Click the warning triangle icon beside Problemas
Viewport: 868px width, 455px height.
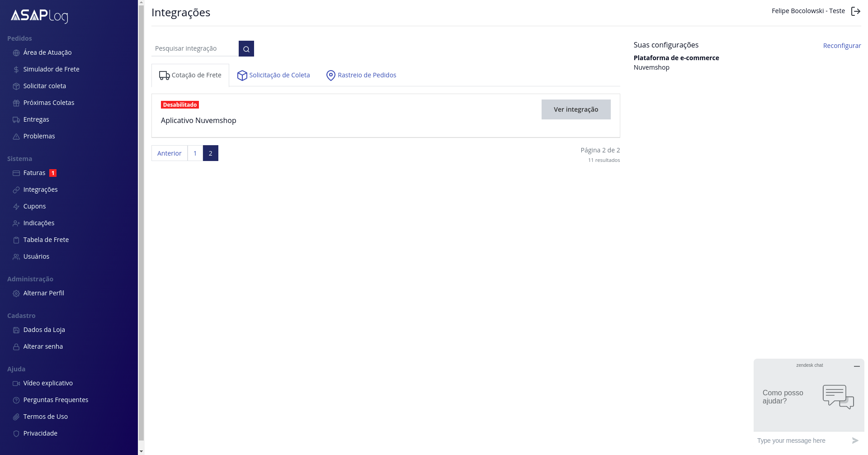16,137
